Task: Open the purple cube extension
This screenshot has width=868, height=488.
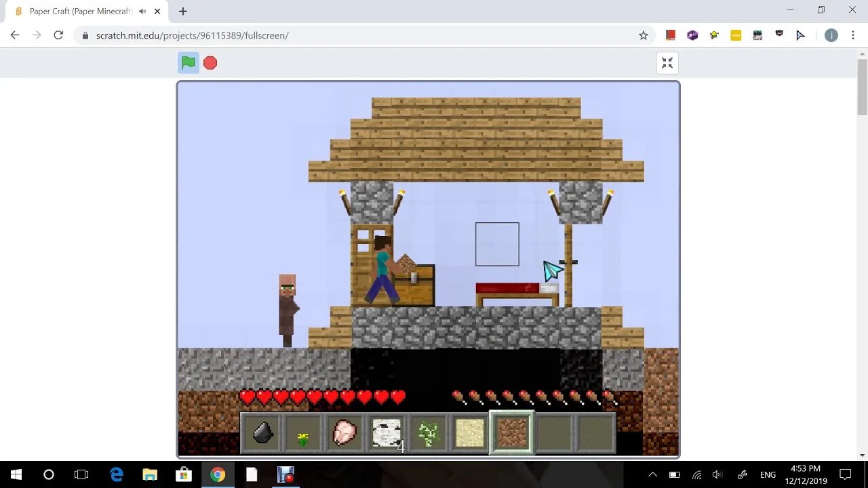Action: [x=692, y=35]
